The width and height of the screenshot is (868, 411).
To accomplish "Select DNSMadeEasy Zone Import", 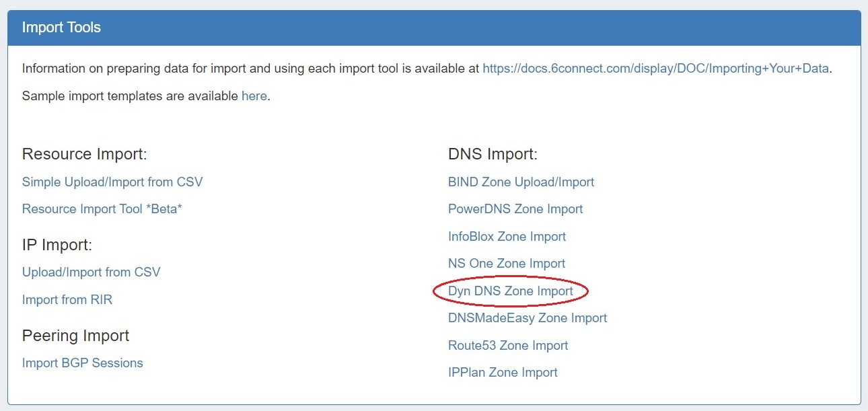I will (528, 317).
